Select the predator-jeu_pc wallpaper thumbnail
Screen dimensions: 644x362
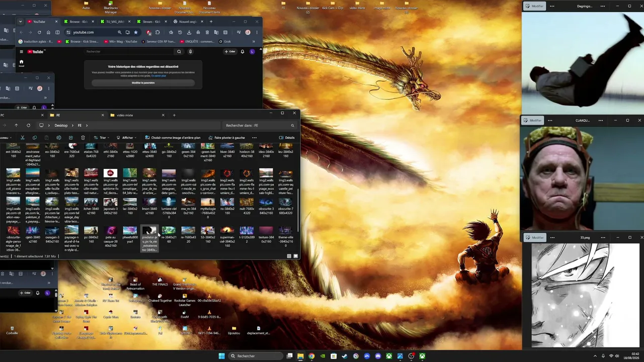[149, 239]
